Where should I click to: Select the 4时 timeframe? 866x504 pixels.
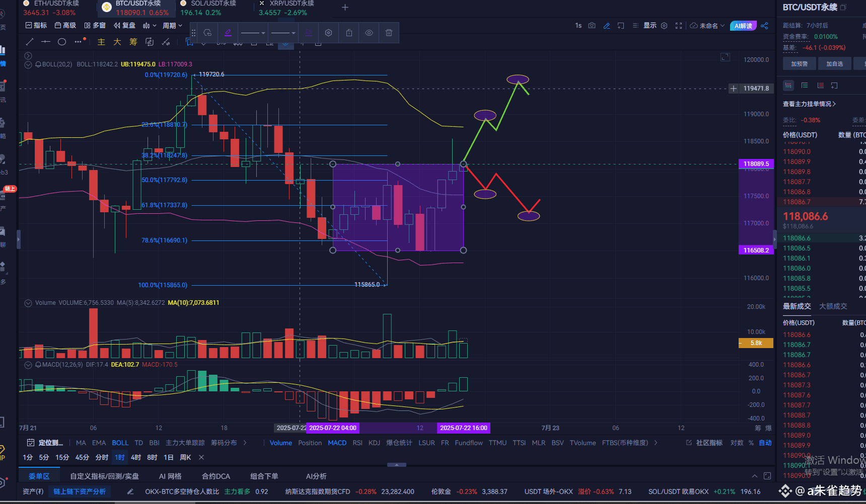point(136,457)
